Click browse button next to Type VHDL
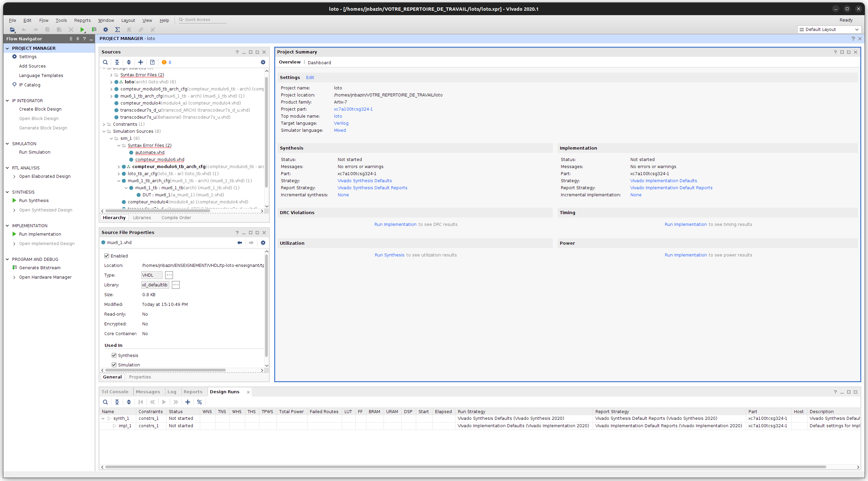Screen dimensions: 868x481 point(169,275)
